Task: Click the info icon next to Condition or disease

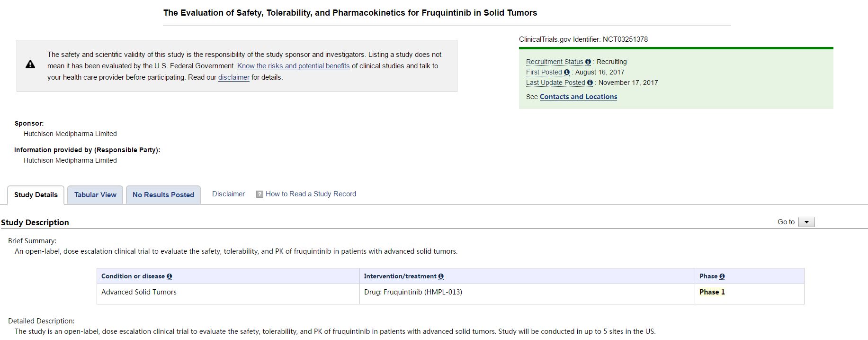Action: [x=170, y=276]
